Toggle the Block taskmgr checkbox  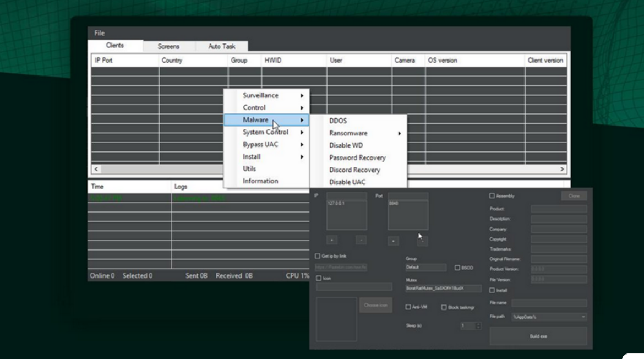point(444,307)
